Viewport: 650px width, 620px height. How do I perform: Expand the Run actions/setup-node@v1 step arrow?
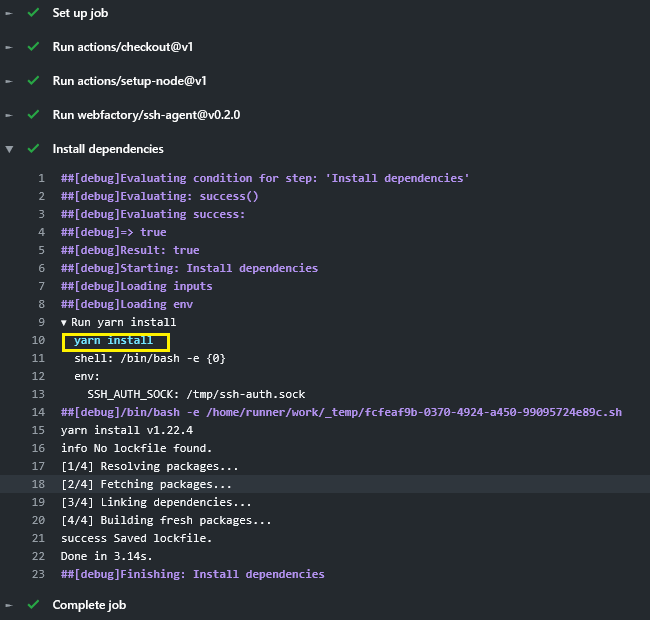[9, 81]
